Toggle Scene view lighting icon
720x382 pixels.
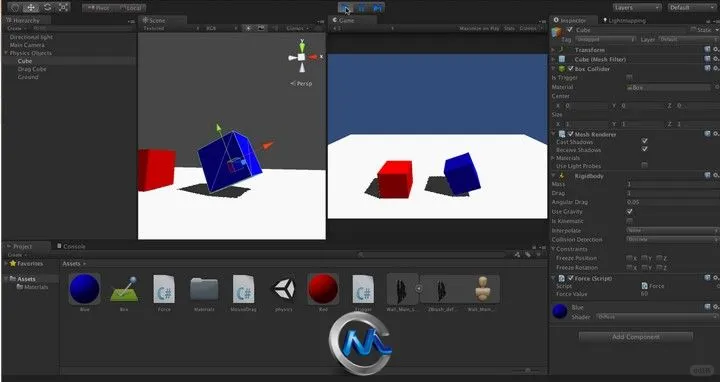[248, 28]
